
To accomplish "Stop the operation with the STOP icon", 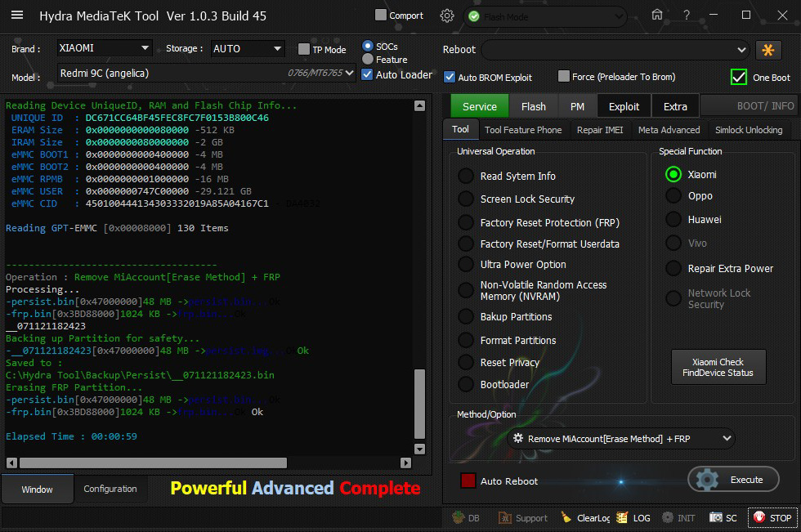I will (759, 518).
